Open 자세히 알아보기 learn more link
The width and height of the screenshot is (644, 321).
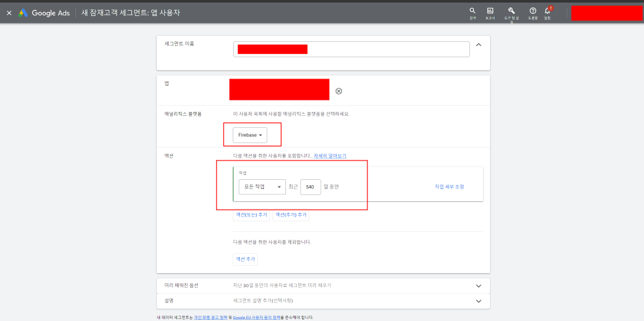330,156
